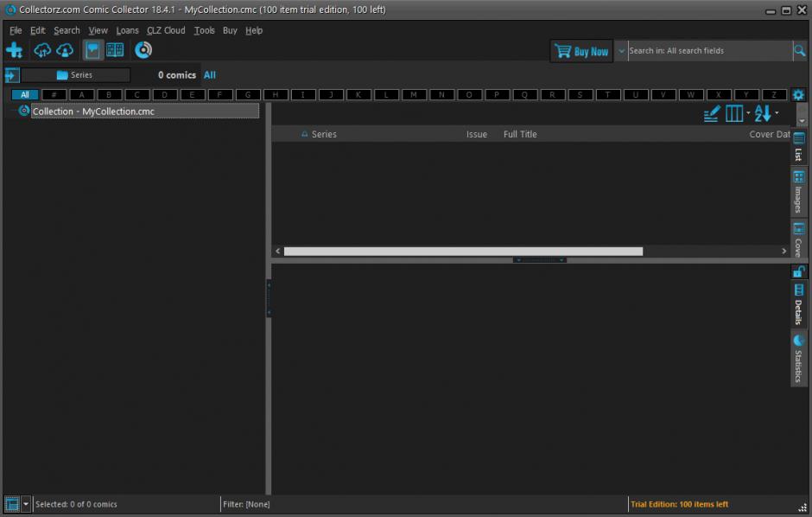The height and width of the screenshot is (517, 812).
Task: Toggle the two-panel details layout icon
Action: point(115,50)
